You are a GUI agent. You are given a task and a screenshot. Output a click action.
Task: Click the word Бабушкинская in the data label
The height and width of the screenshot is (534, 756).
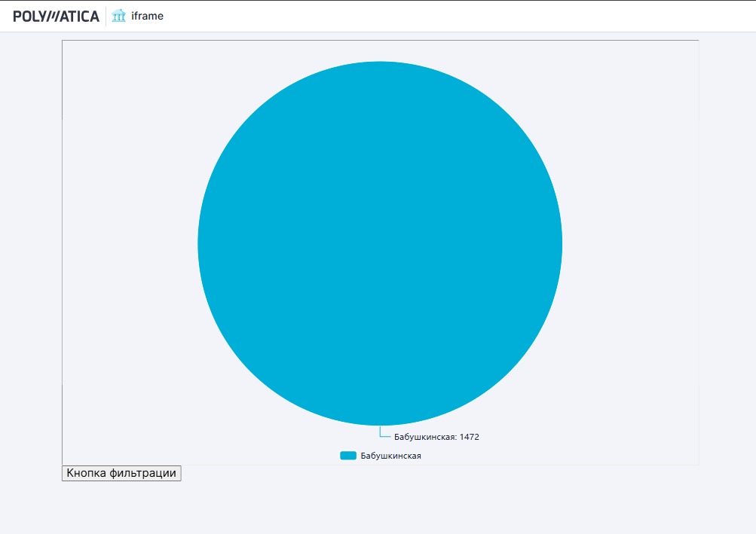point(424,437)
